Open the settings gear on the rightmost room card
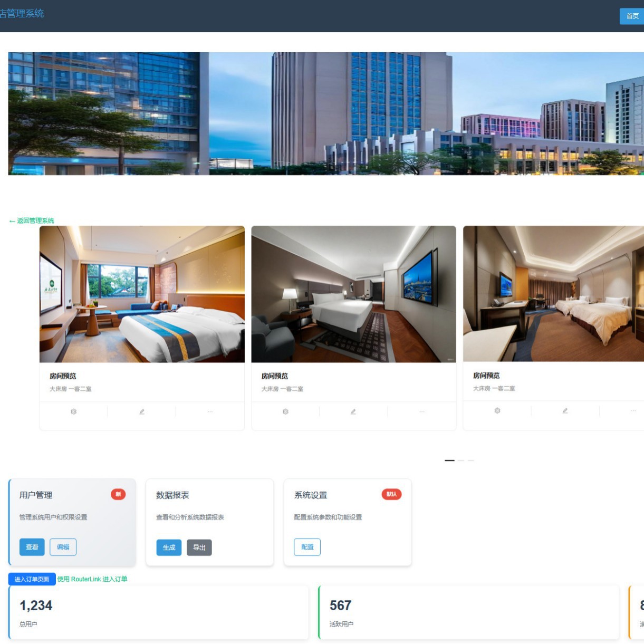This screenshot has width=644, height=644. coord(496,410)
